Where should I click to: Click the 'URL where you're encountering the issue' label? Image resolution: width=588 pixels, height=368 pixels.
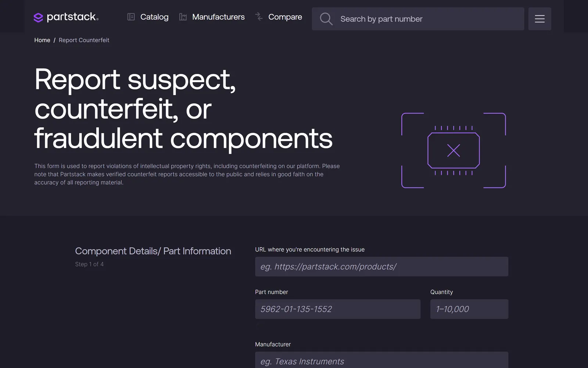pos(310,250)
